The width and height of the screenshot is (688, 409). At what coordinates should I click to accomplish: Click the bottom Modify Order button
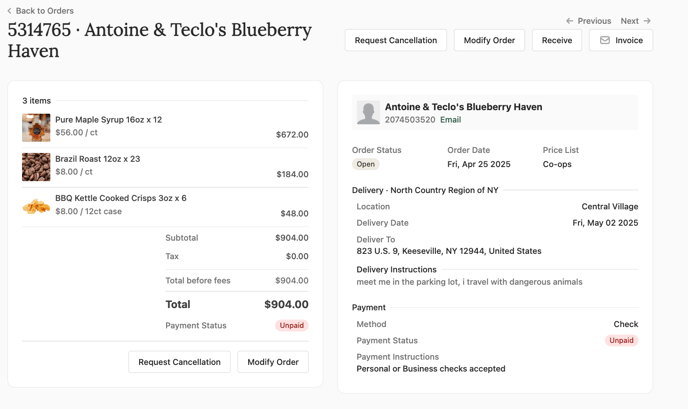[x=273, y=362]
